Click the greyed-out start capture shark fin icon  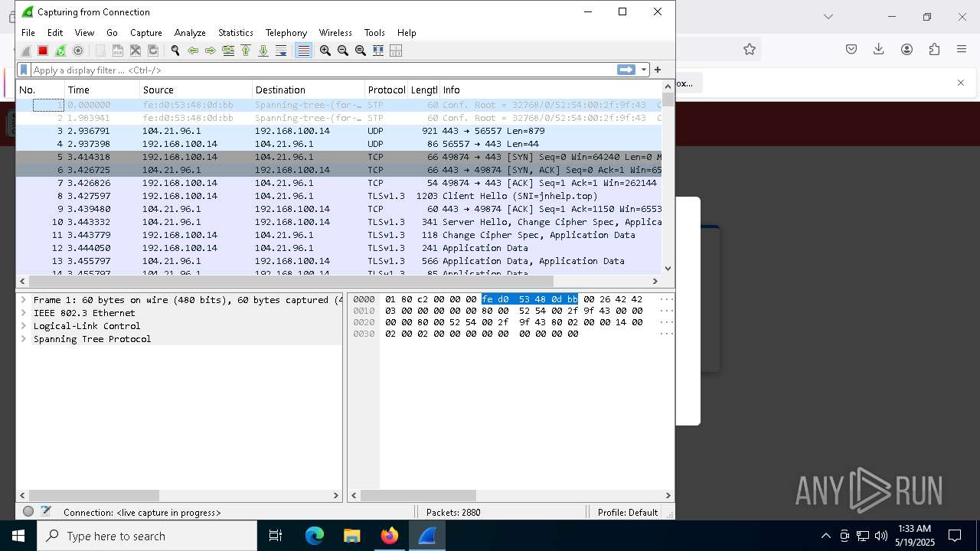click(25, 51)
